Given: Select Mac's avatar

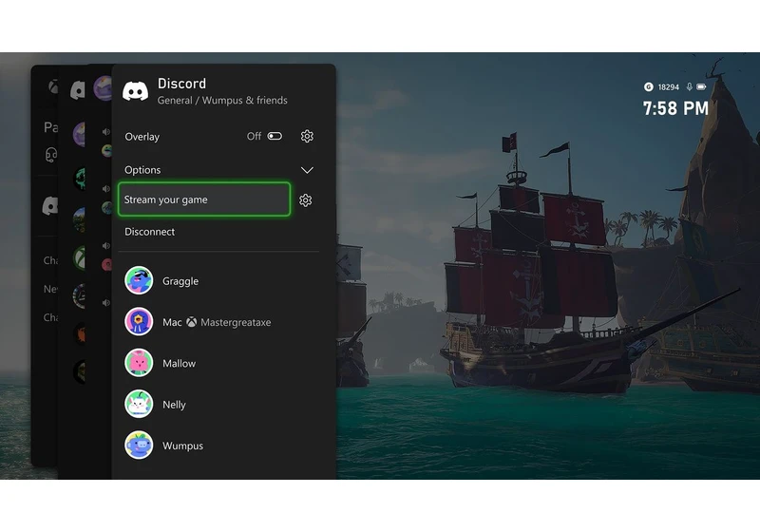Looking at the screenshot, I should tap(139, 321).
